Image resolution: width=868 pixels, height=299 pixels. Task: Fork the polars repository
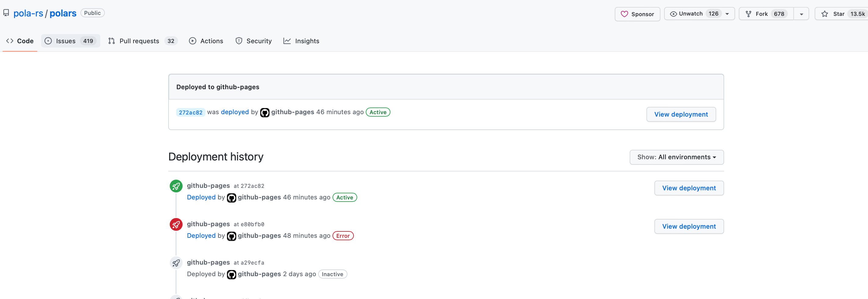click(766, 14)
